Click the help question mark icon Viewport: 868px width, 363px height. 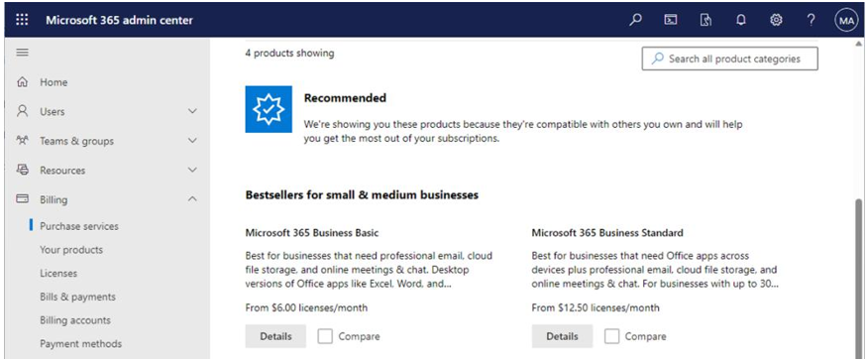[x=811, y=21]
